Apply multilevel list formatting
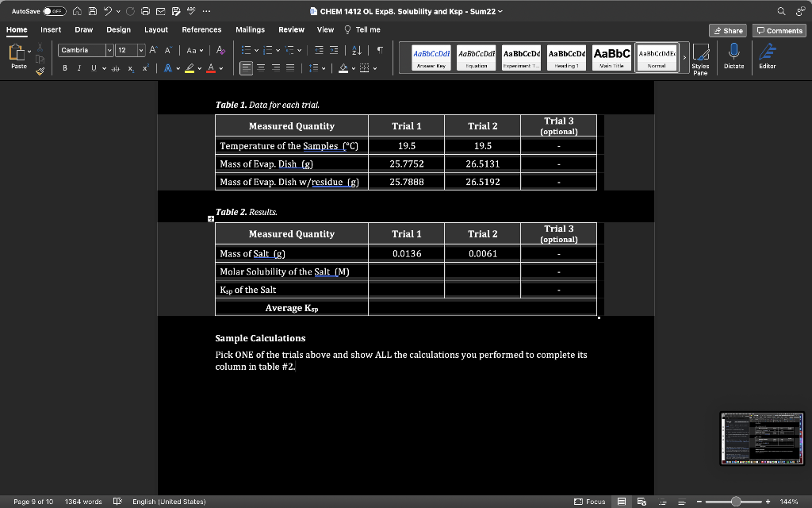This screenshot has height=508, width=812. click(x=289, y=50)
